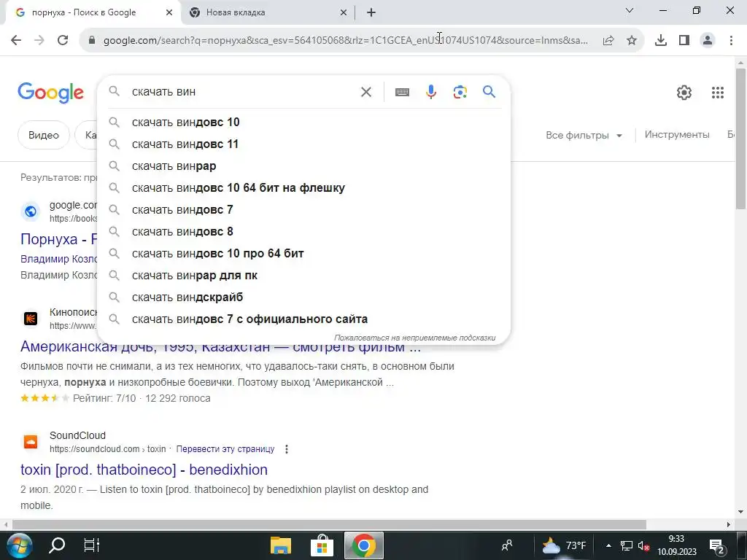Toggle the Chrome side panel icon

point(684,41)
